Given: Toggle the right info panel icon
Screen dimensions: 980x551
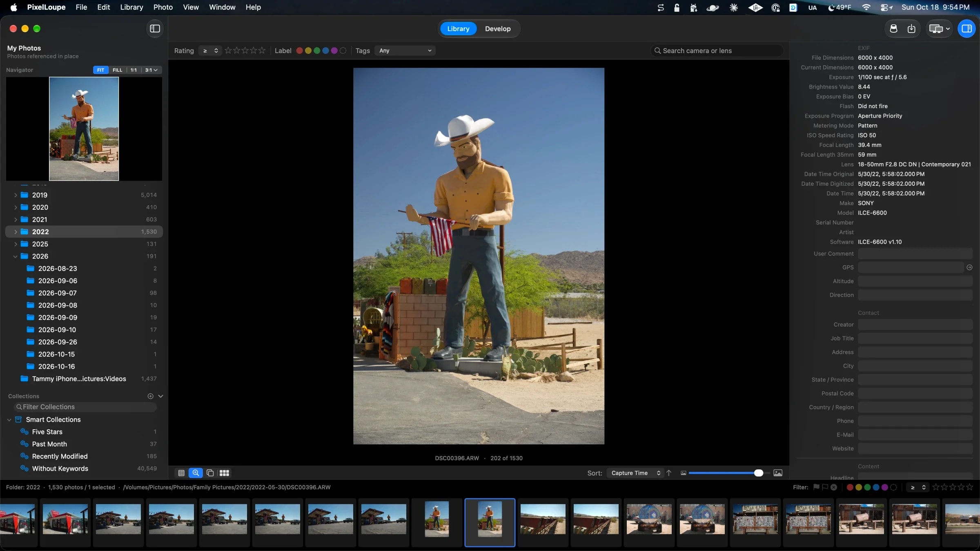Looking at the screenshot, I should (967, 29).
